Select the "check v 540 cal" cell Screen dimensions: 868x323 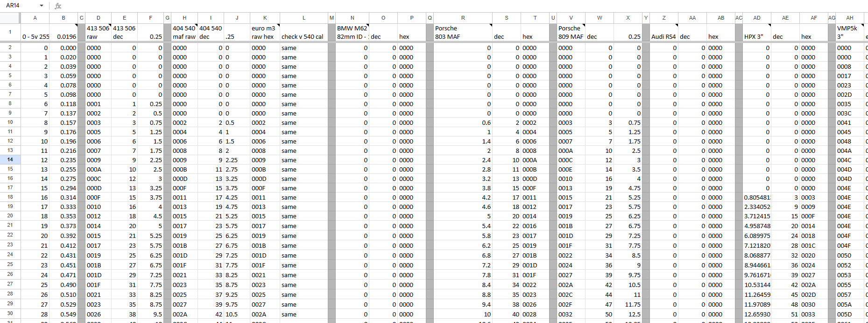click(x=303, y=32)
